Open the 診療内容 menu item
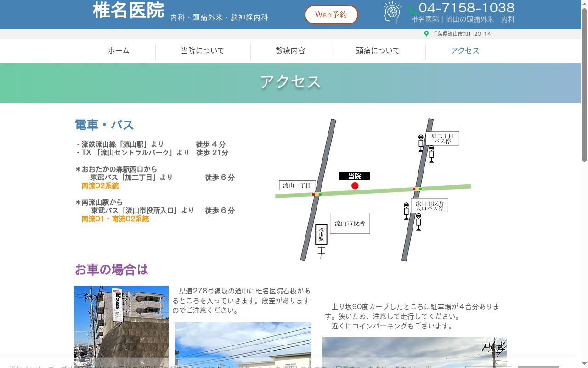The height and width of the screenshot is (368, 588). (x=290, y=51)
